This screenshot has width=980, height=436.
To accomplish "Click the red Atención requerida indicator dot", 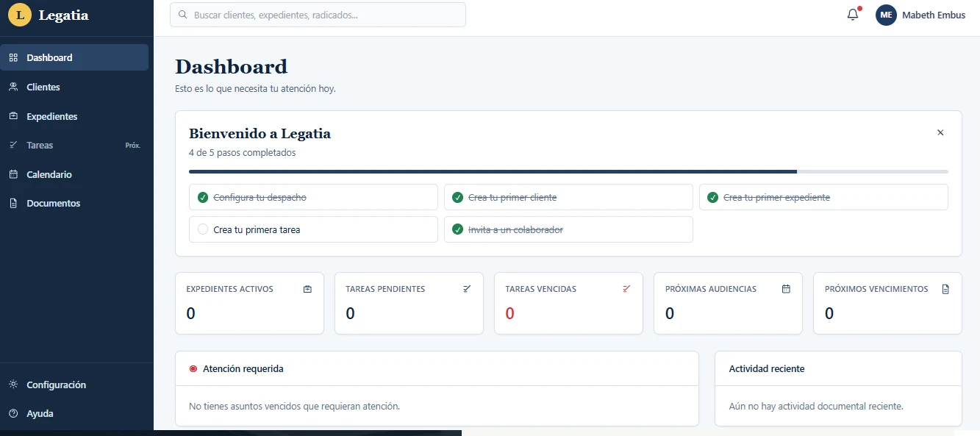I will 193,369.
